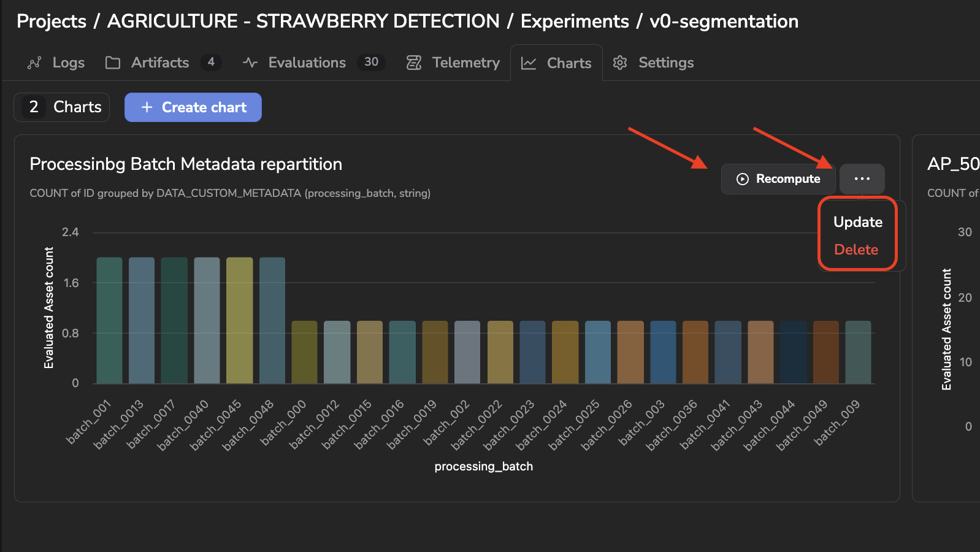The width and height of the screenshot is (980, 552).
Task: Click the Recompute button
Action: (779, 179)
